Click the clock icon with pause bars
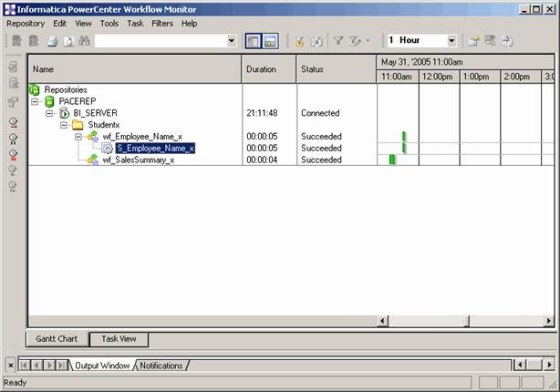The image size is (560, 392). (13, 139)
